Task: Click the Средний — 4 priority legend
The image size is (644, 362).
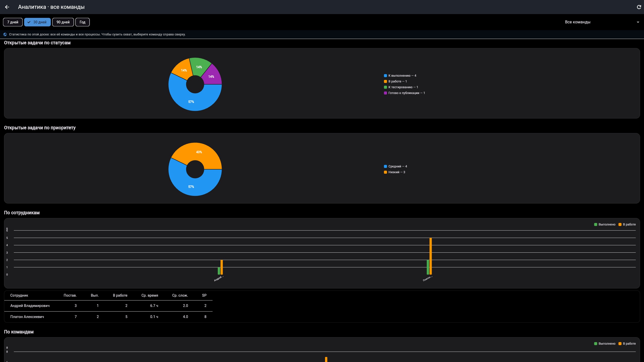Action: pos(395,166)
